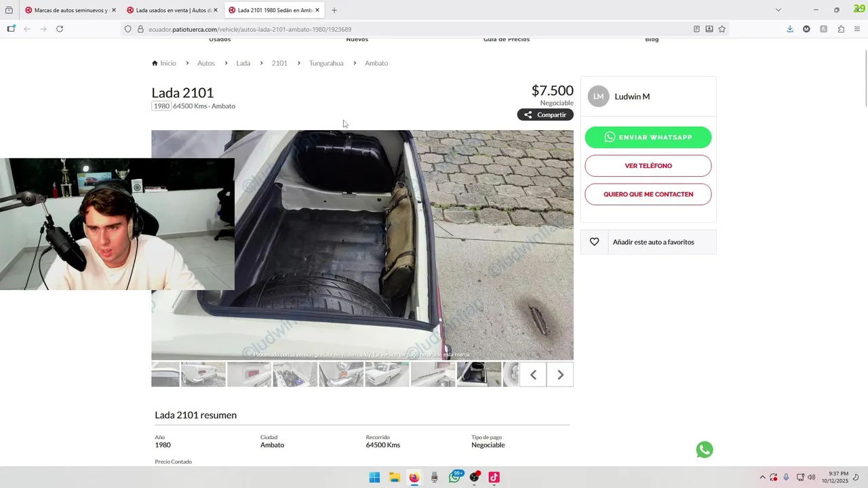Open WhatsApp from the taskbar
This screenshot has height=488, width=868.
tap(454, 477)
